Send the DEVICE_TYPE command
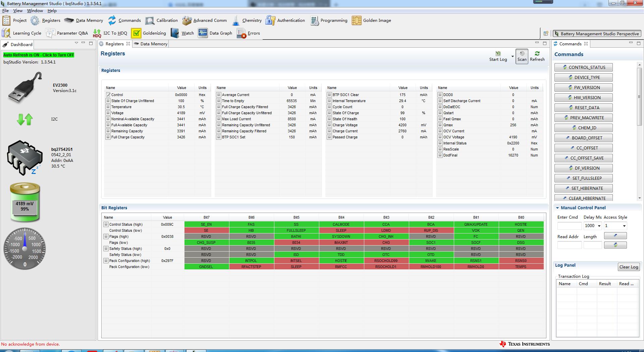This screenshot has width=644, height=352. click(584, 78)
